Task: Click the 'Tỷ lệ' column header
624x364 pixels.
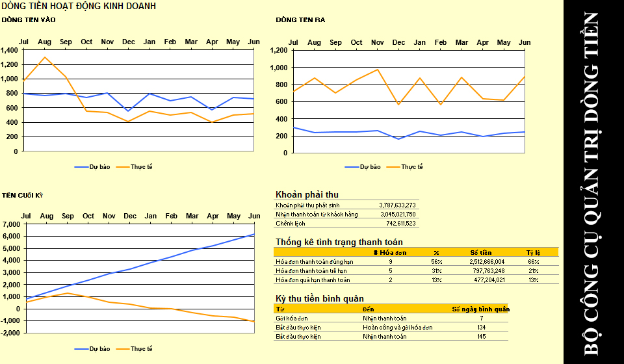Action: point(533,253)
